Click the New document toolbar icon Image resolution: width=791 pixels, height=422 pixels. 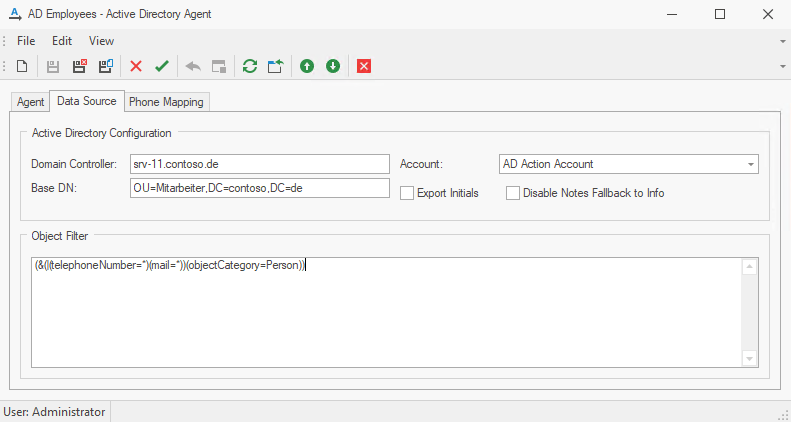click(22, 66)
